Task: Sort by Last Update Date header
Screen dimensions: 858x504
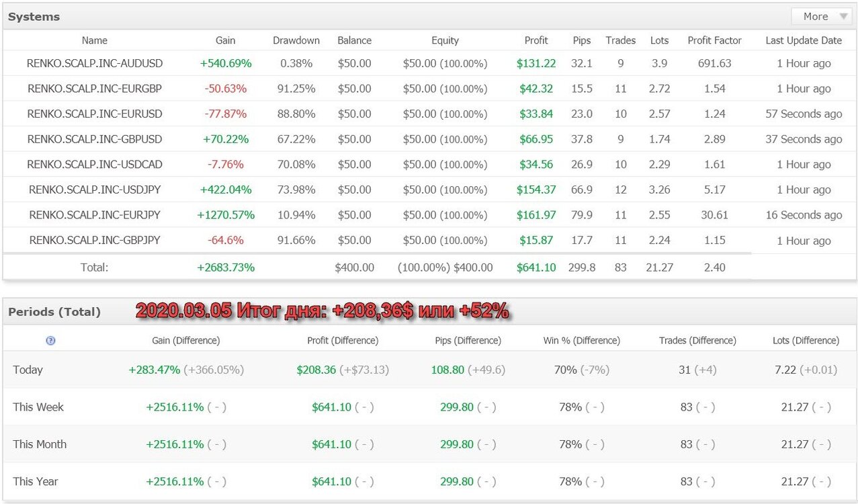Action: (804, 40)
